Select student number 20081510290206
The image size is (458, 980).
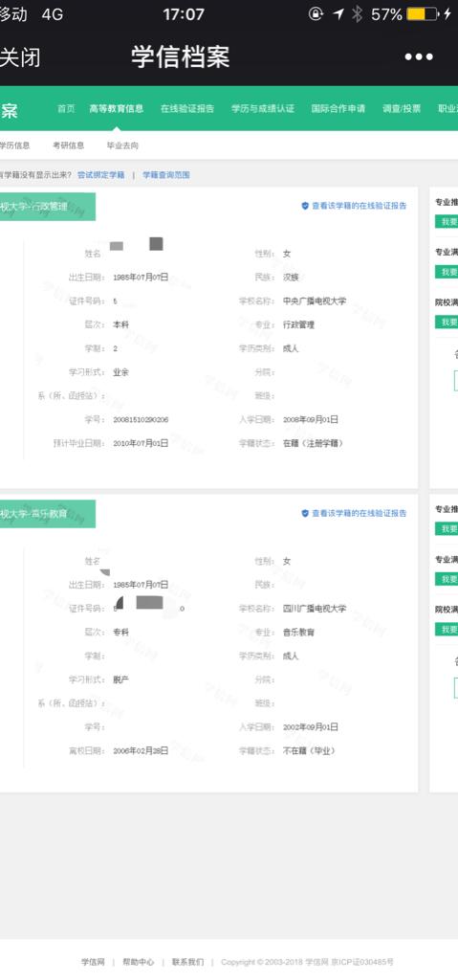pos(141,419)
